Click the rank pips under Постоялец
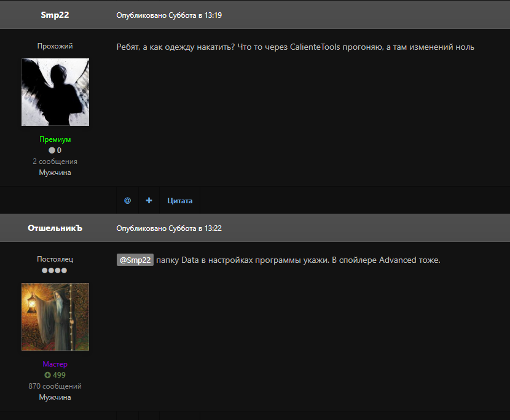This screenshot has height=420, width=510. [55, 270]
